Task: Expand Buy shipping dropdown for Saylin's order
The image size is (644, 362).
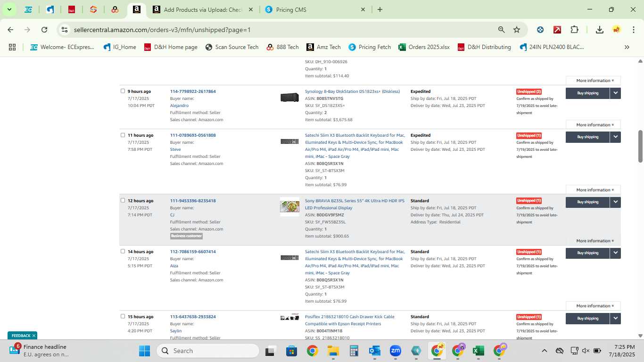Action: pos(615,318)
